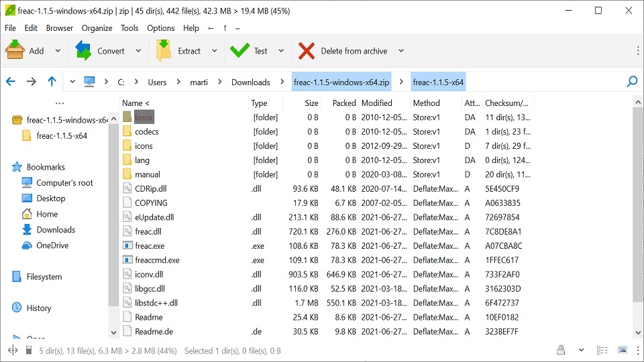
Task: Go back using the left arrow
Action: click(x=11, y=82)
